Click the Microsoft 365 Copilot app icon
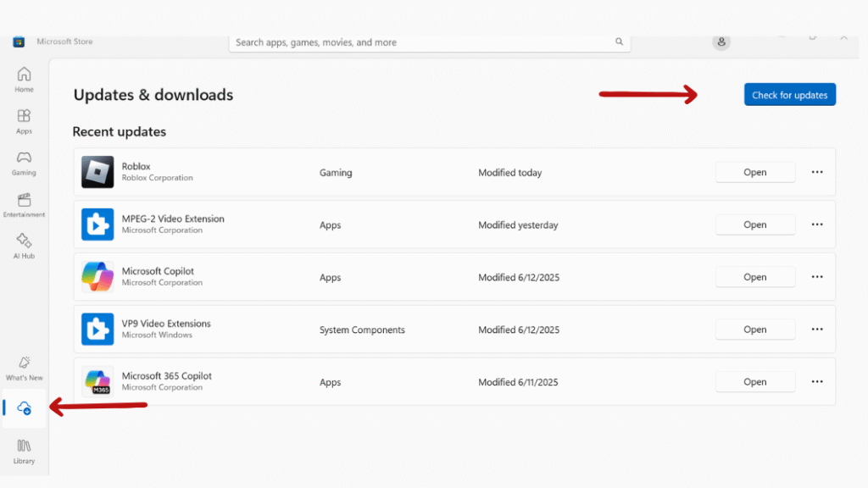Viewport: 868px width, 488px height. (97, 381)
